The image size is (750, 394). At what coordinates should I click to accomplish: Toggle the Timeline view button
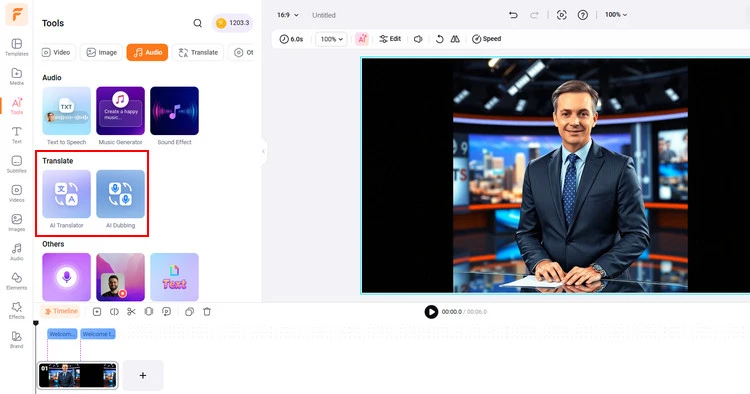tap(61, 311)
